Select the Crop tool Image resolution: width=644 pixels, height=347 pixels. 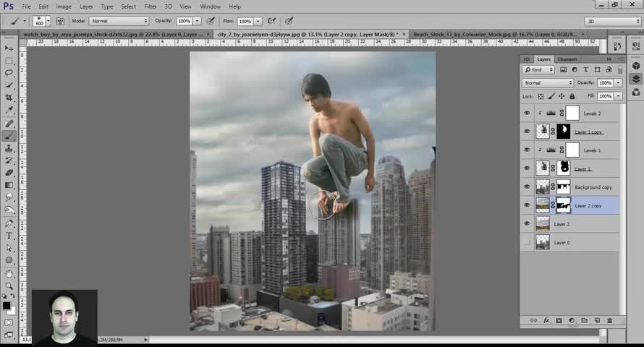pyautogui.click(x=9, y=98)
